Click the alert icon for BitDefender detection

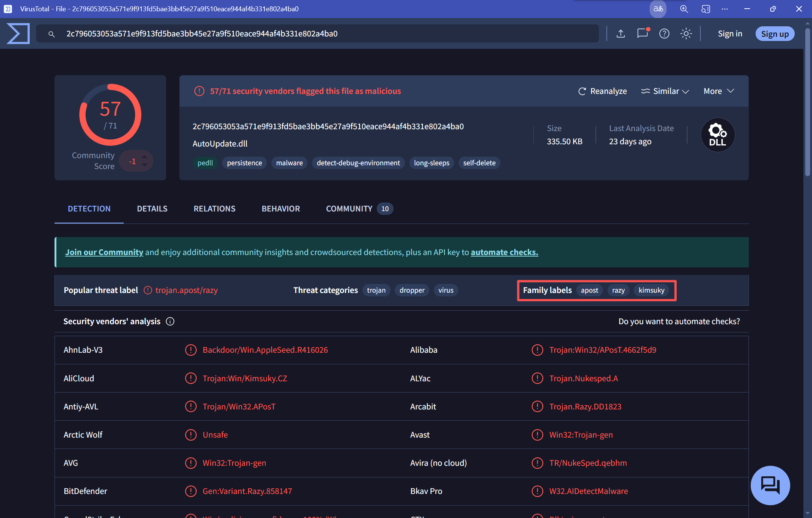(191, 491)
